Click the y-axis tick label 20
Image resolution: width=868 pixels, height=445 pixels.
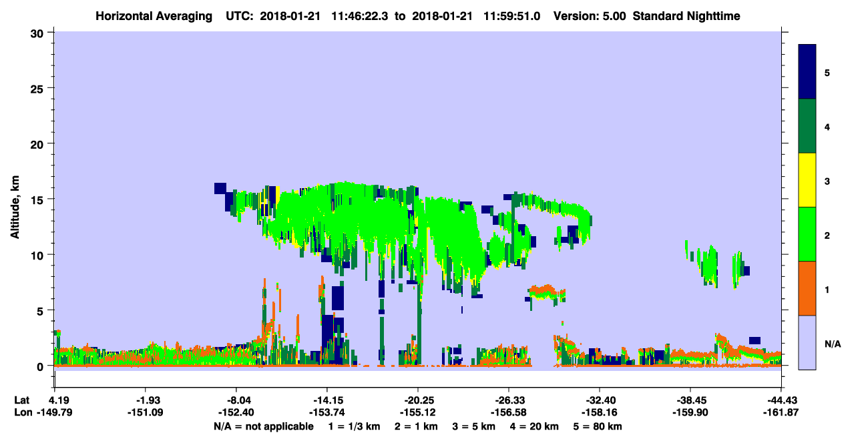(x=39, y=144)
